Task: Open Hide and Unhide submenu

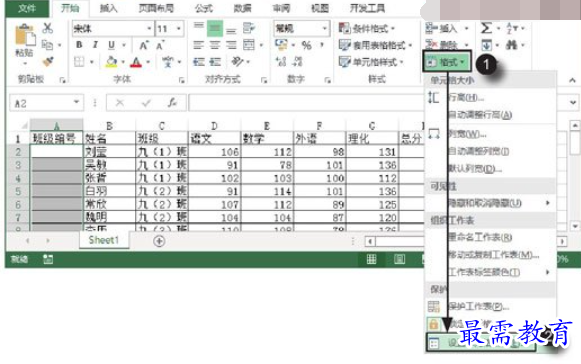Action: (x=490, y=203)
